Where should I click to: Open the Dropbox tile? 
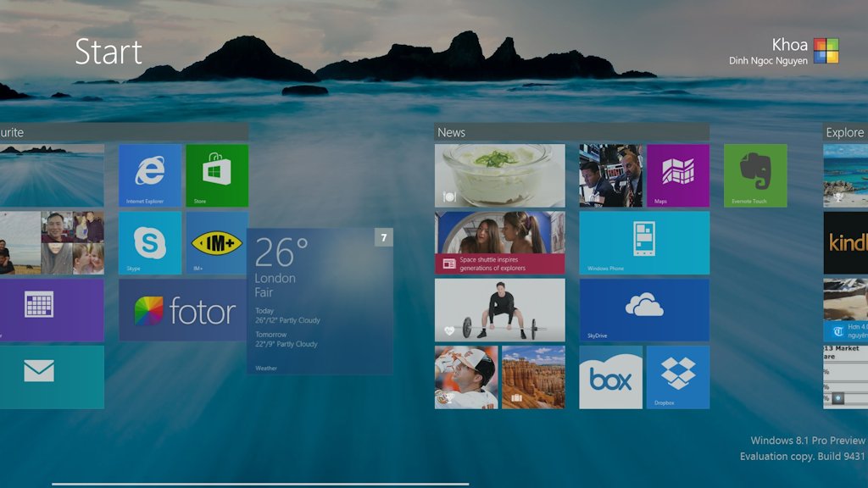(678, 377)
